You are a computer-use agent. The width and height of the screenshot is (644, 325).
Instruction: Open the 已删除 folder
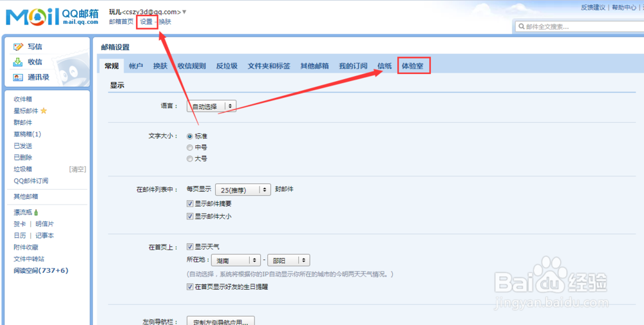point(23,157)
